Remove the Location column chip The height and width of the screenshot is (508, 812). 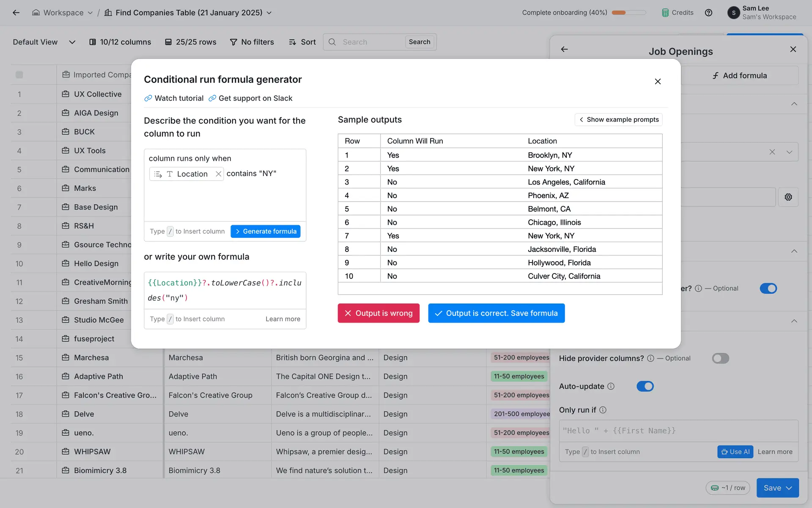coord(218,174)
